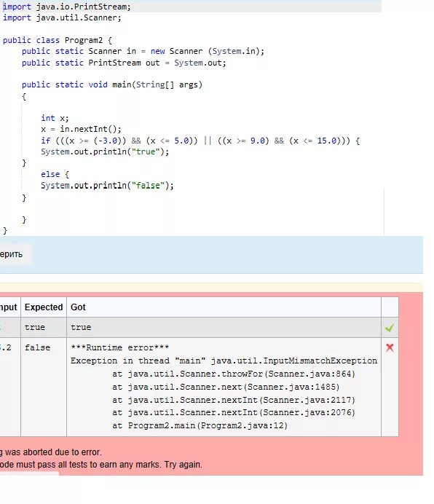Click the green checkmark in the first test row

pyautogui.click(x=390, y=328)
